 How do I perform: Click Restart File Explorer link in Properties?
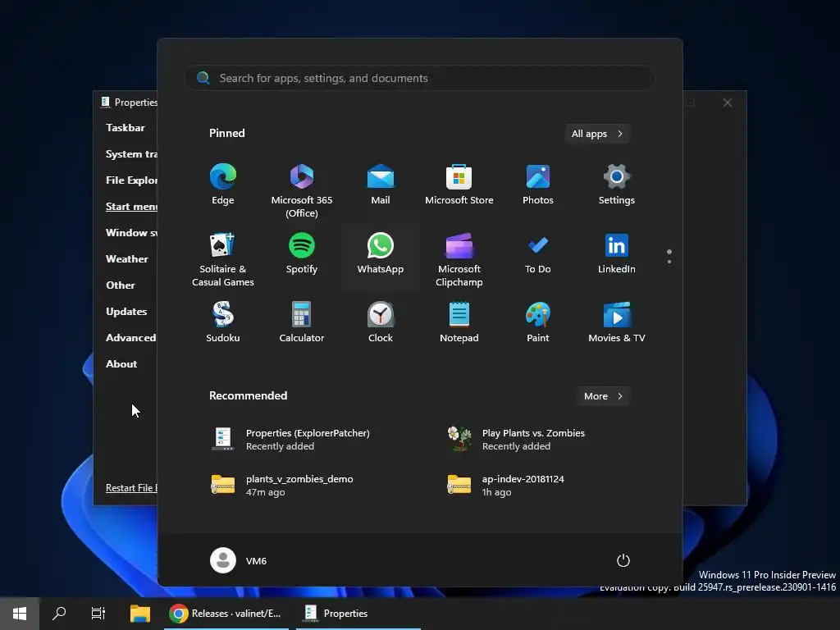131,487
